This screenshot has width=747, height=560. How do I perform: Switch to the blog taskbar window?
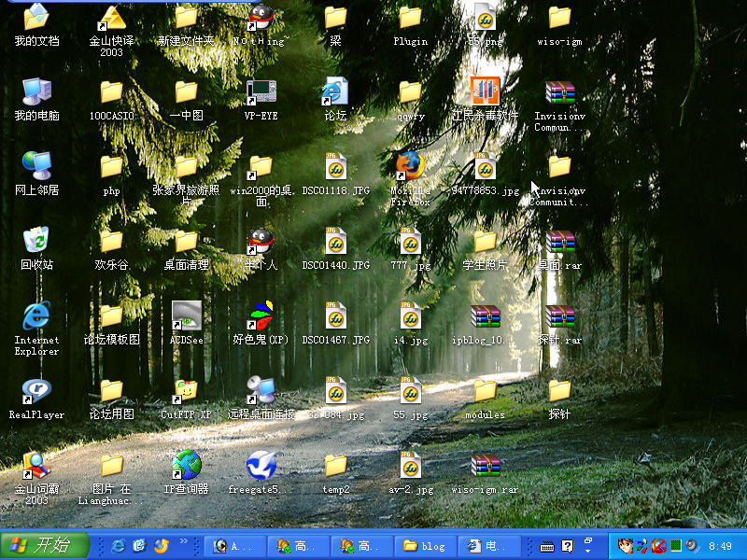coord(424,546)
